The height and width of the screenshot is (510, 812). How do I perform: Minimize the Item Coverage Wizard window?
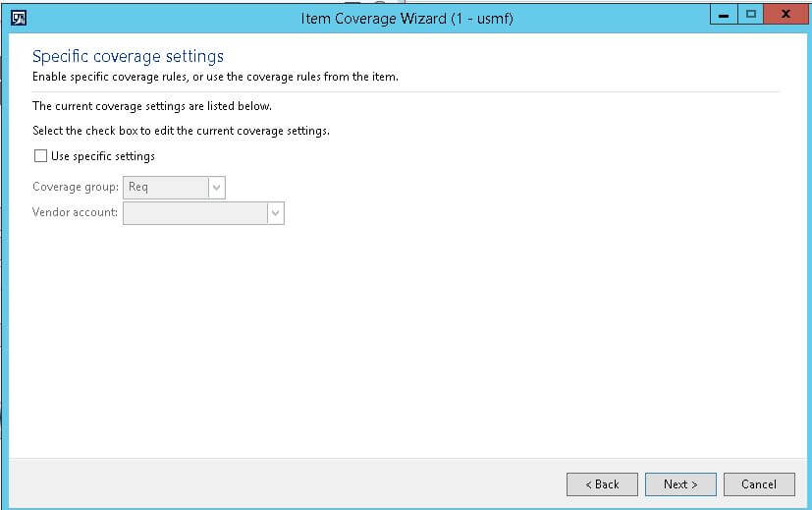(725, 16)
